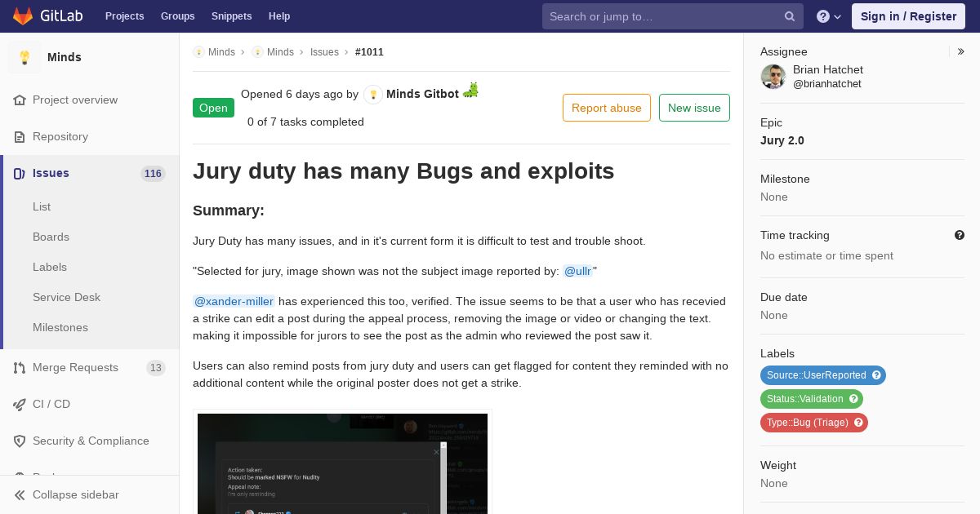This screenshot has width=980, height=514.
Task: Open Merge Requests in the sidebar
Action: click(x=90, y=368)
